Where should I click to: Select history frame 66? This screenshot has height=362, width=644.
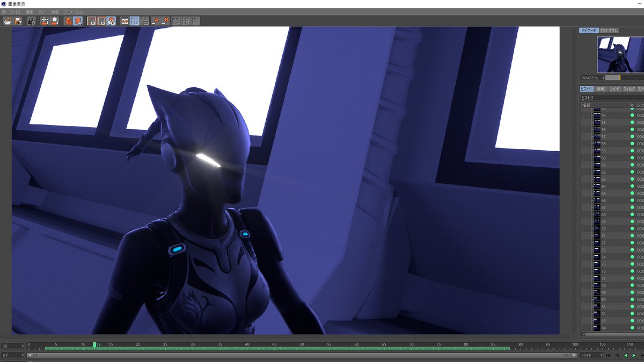(x=604, y=200)
